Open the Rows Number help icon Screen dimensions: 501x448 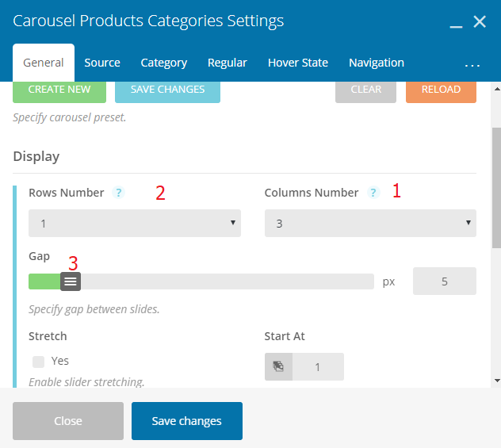pyautogui.click(x=118, y=193)
